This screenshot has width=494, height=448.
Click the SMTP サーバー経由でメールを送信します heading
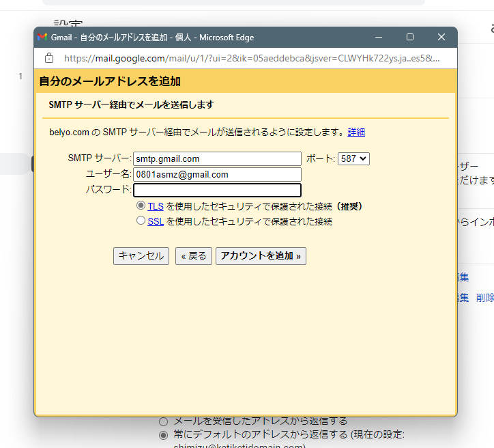tap(132, 104)
